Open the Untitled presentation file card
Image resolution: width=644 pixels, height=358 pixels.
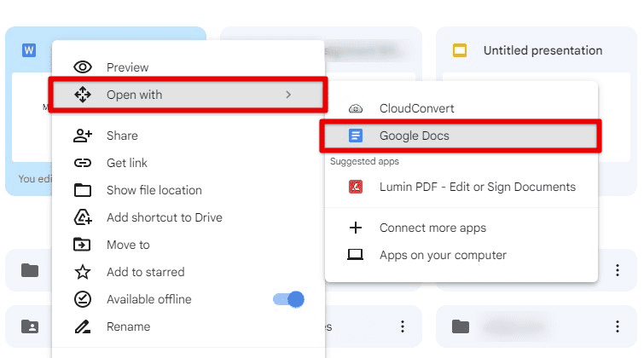coord(537,112)
